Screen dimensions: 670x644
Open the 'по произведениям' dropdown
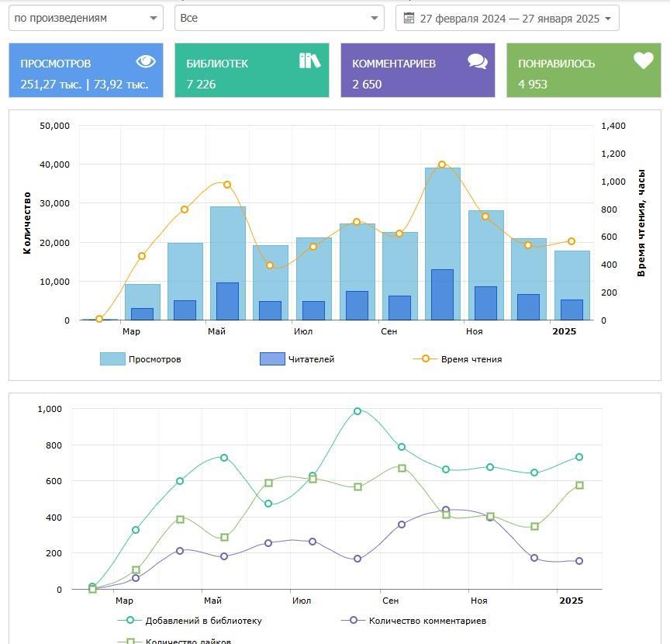[85, 18]
